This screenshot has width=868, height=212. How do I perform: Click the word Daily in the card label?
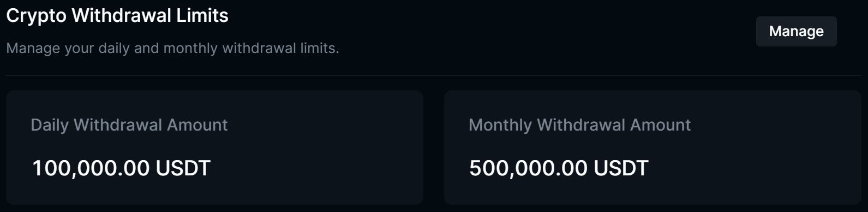(x=50, y=125)
